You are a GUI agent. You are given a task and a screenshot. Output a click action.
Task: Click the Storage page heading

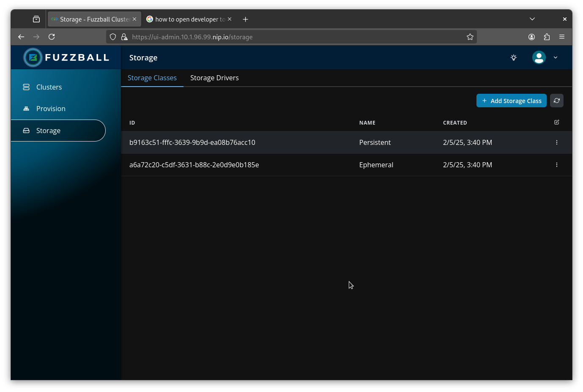143,57
